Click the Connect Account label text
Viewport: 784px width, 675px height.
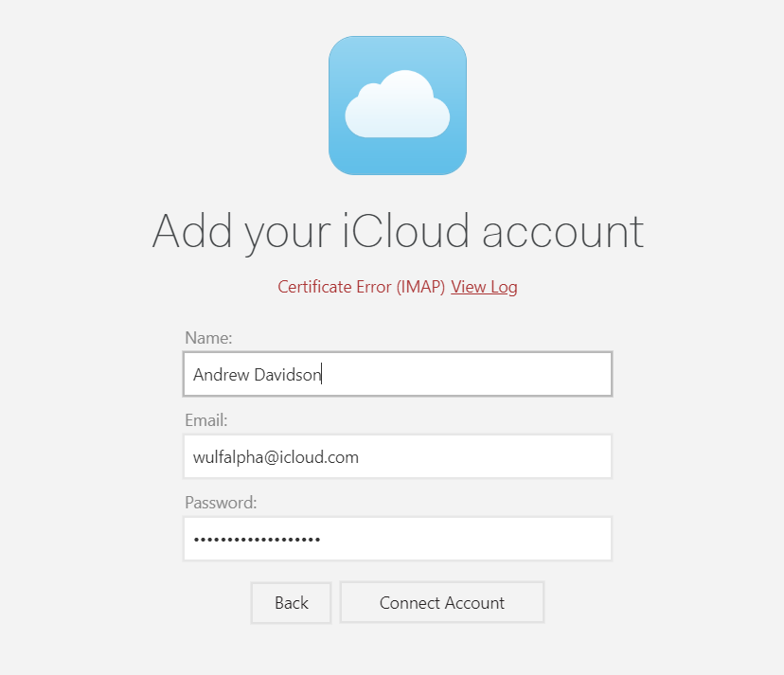coord(441,602)
